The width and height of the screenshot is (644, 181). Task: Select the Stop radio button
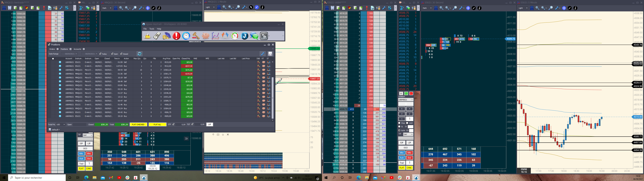click(399, 123)
